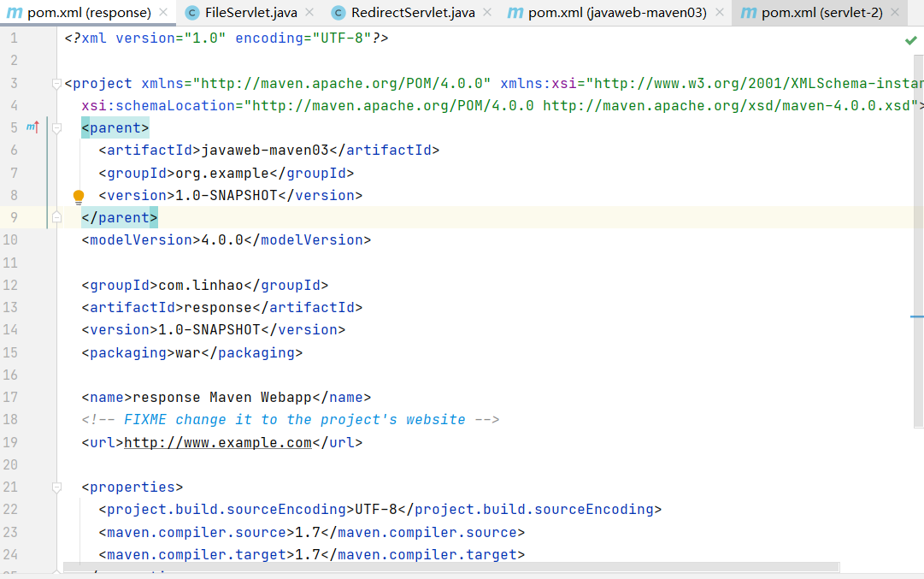924x579 pixels.
Task: Close the RedirectServlet.java tab
Action: (487, 13)
